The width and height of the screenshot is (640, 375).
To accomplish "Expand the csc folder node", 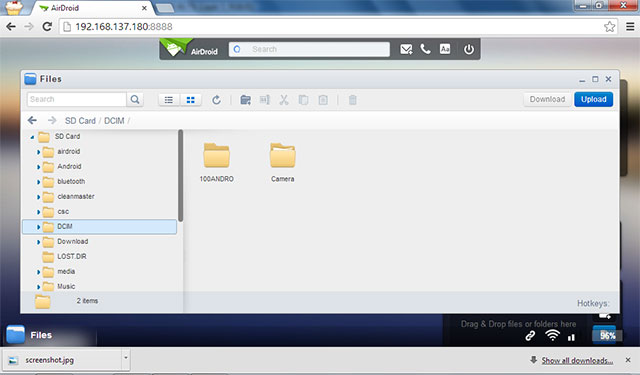I will (x=38, y=212).
